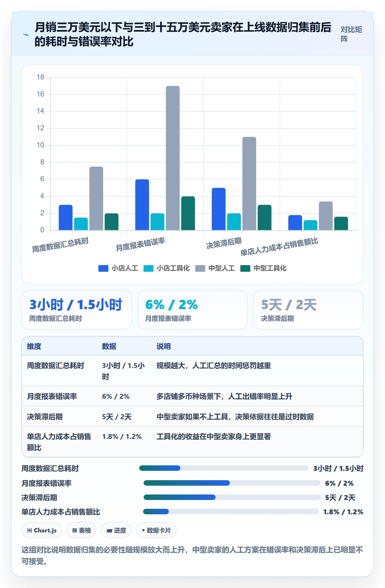Click the 决策滞后期 progress bar
The width and height of the screenshot is (385, 588).
point(232,497)
